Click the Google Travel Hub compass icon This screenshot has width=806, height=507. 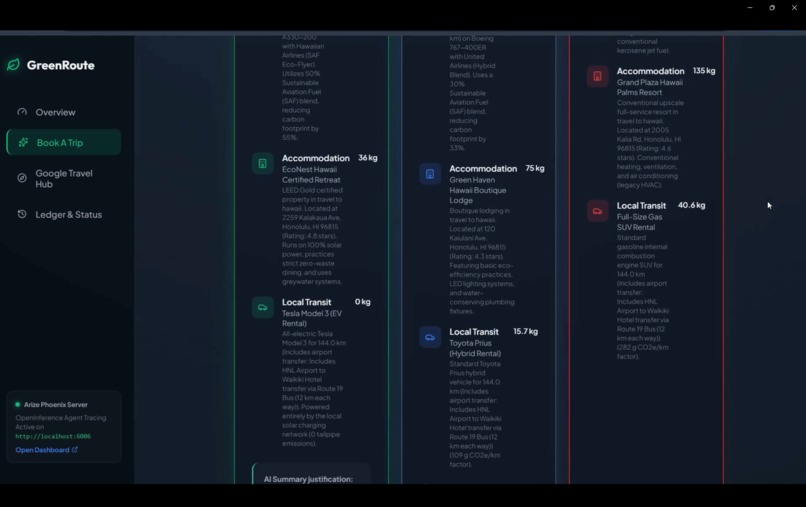pyautogui.click(x=22, y=178)
